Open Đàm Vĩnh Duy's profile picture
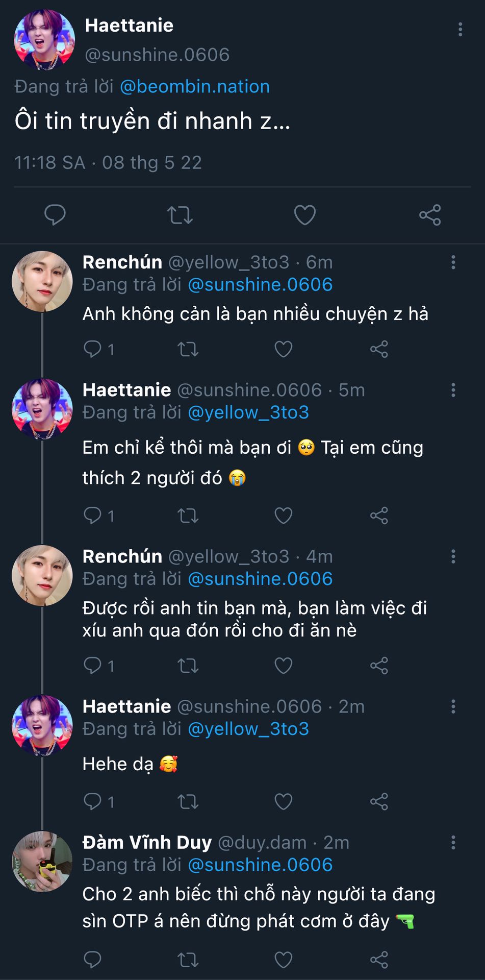The height and width of the screenshot is (980, 485). point(42,862)
